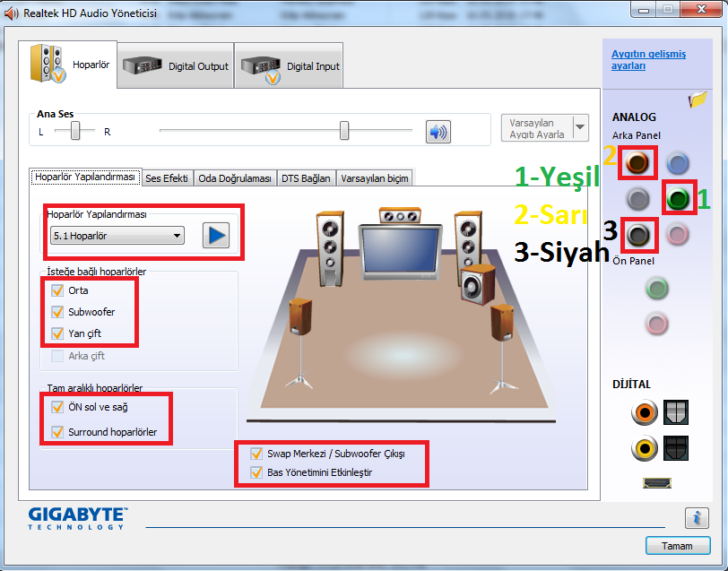Open the Oda Doğrulaması tab
Image resolution: width=728 pixels, height=571 pixels.
click(235, 178)
